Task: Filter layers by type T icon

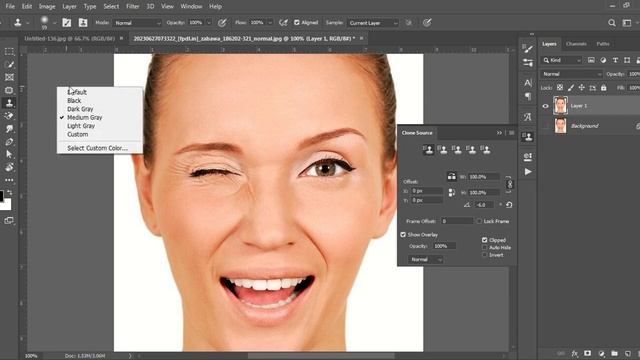Action: point(615,60)
